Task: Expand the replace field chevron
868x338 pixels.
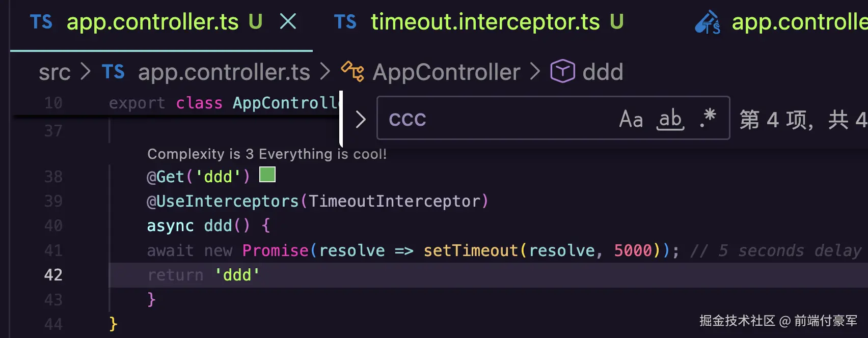Action: coord(360,120)
